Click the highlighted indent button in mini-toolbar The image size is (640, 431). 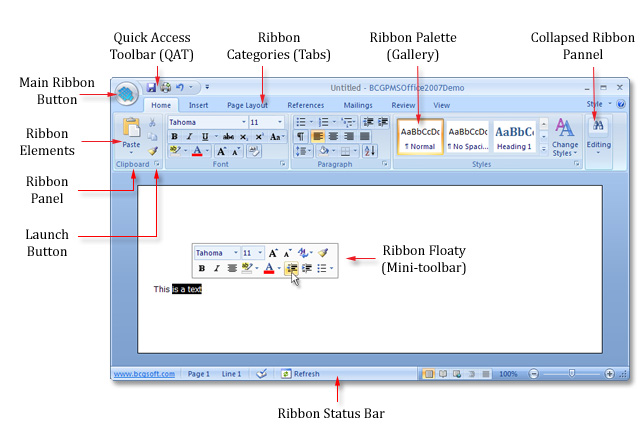(291, 268)
